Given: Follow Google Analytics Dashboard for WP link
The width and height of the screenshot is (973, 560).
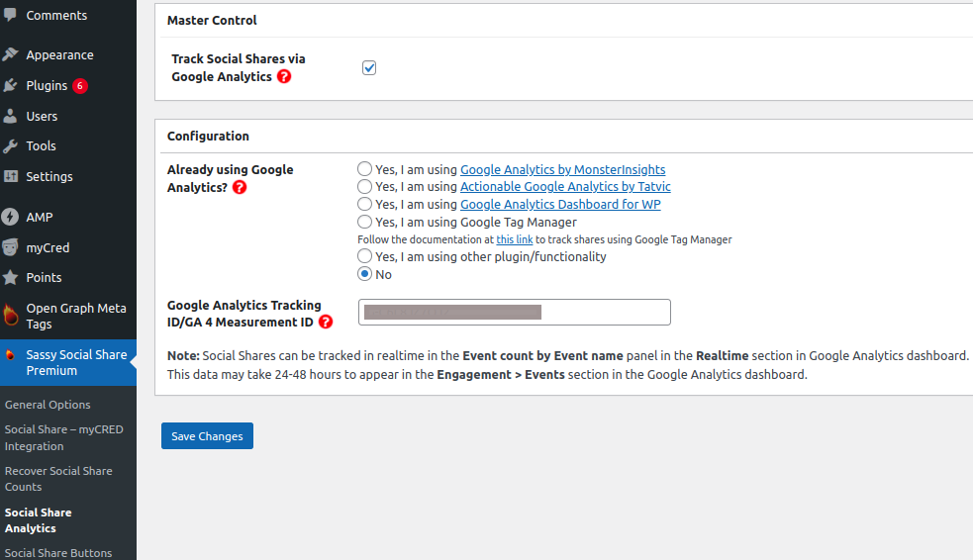Looking at the screenshot, I should (x=560, y=204).
